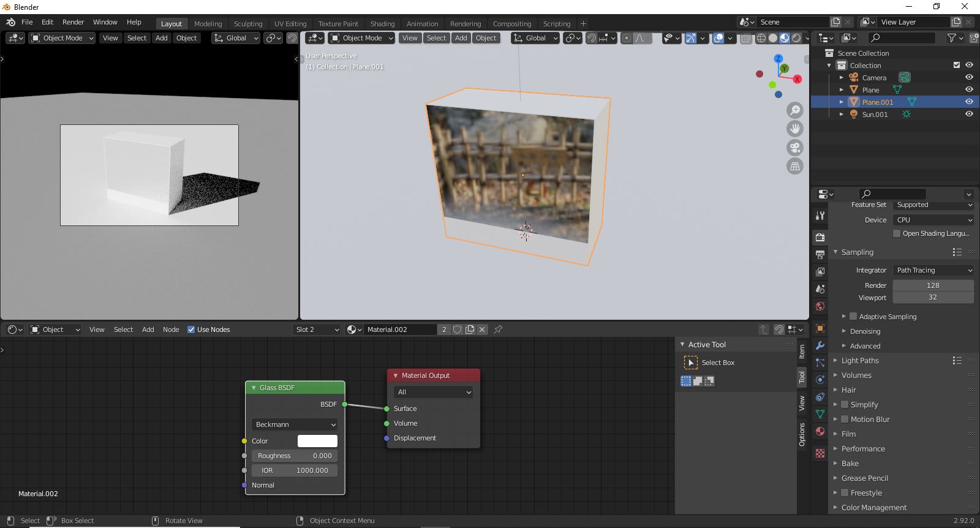The width and height of the screenshot is (980, 528).
Task: Enable Adaptive Sampling checkbox
Action: [x=853, y=317]
